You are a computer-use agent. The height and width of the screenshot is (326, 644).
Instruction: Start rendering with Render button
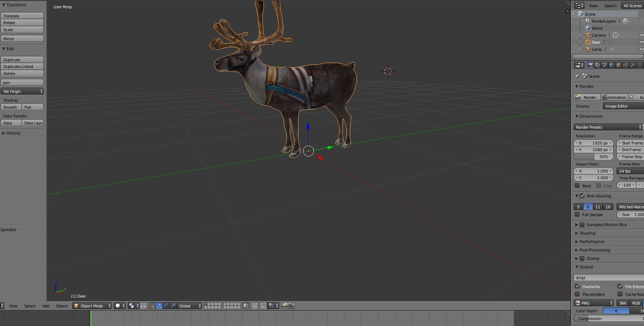pos(587,97)
